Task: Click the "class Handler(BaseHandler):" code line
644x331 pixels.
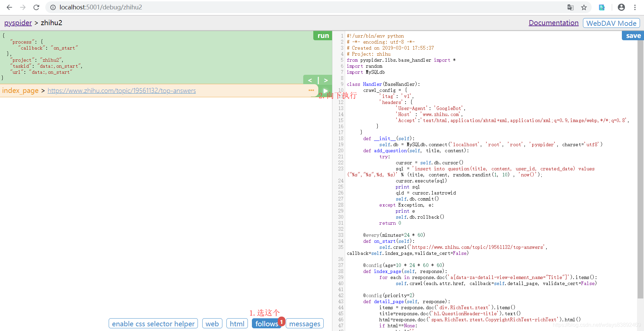Action: click(x=383, y=84)
